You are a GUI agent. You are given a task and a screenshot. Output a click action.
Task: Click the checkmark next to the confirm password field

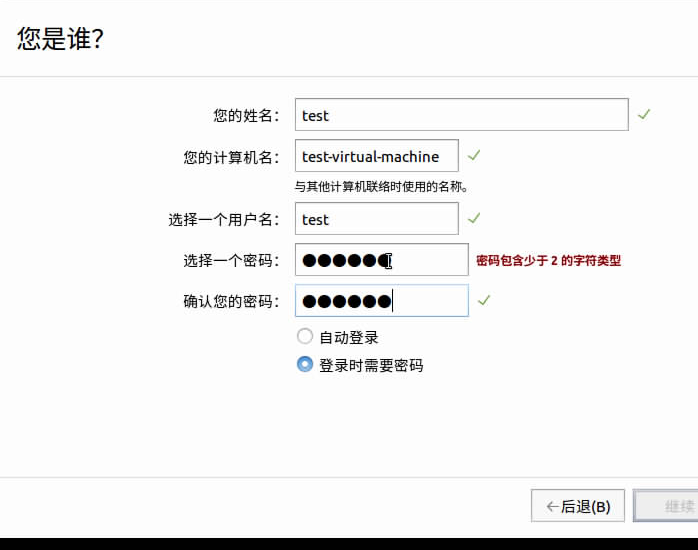click(484, 301)
